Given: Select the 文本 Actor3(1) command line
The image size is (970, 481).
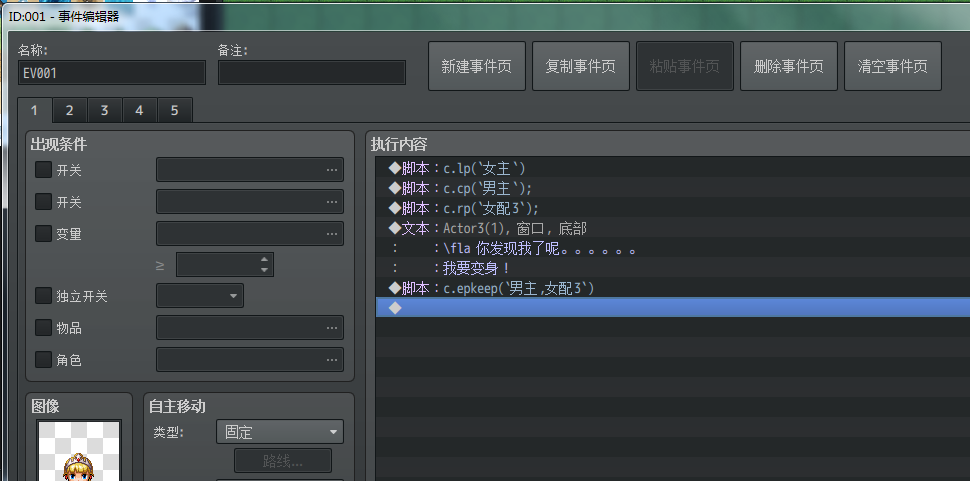Looking at the screenshot, I should pyautogui.click(x=672, y=228).
